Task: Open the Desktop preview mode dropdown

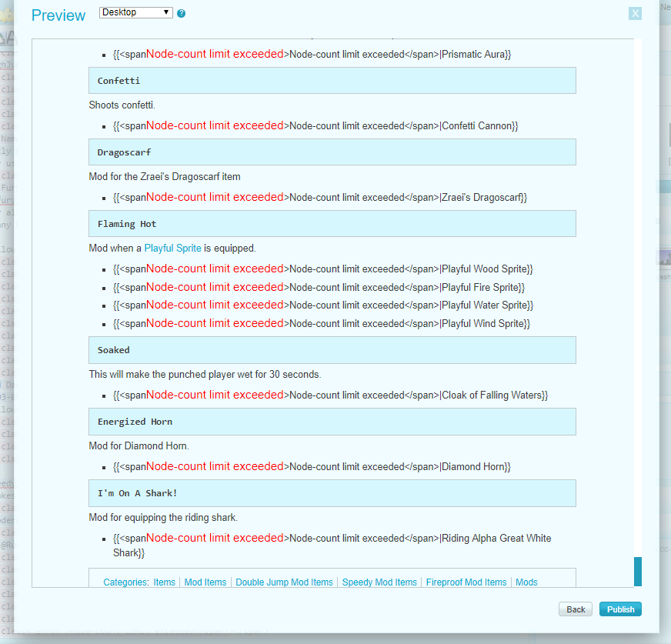Action: pyautogui.click(x=136, y=13)
